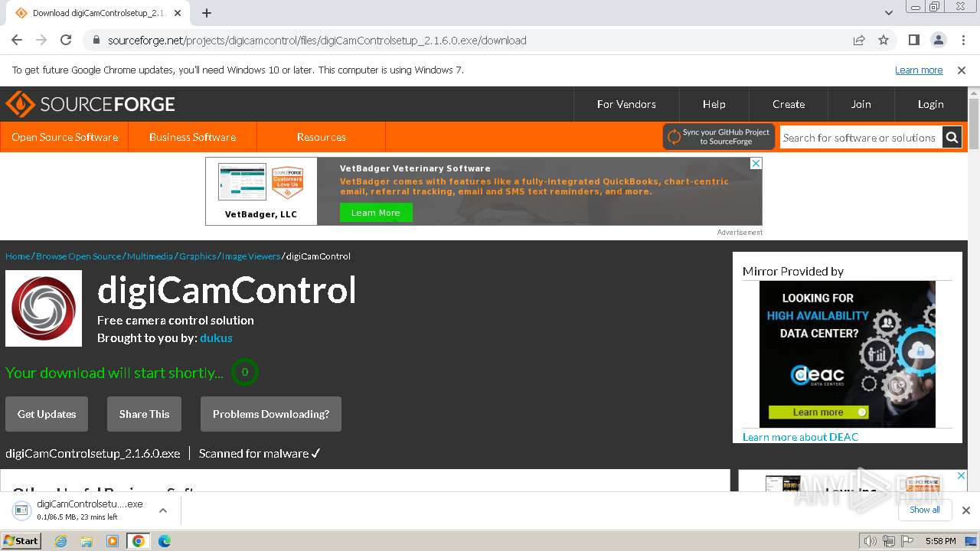Image resolution: width=980 pixels, height=551 pixels.
Task: Click Learn more in DEAC ad
Action: pyautogui.click(x=818, y=412)
